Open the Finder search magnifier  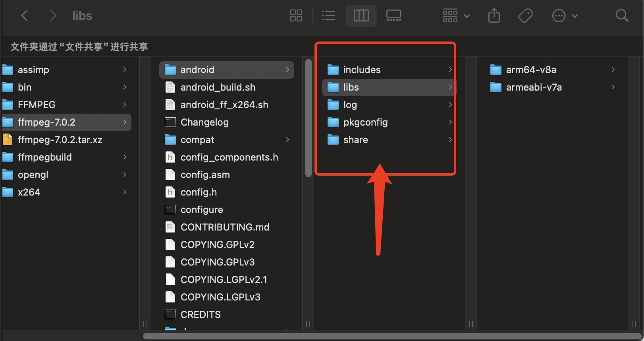(x=622, y=16)
